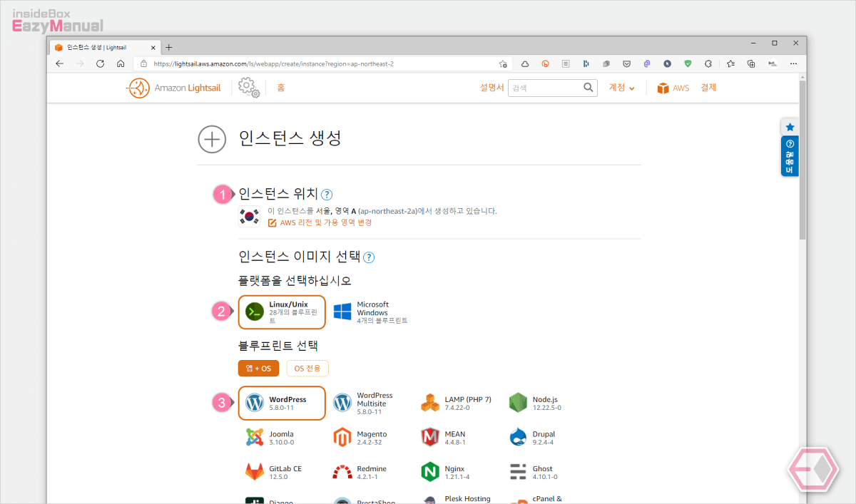The image size is (856, 504).
Task: Choose the Drupal blueprint
Action: pyautogui.click(x=533, y=438)
